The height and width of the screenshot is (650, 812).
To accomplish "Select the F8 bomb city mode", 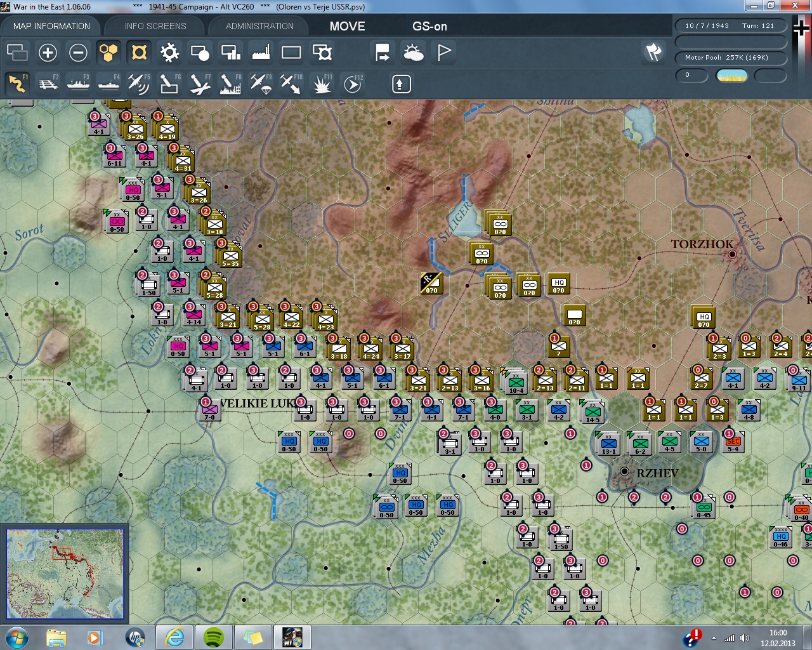I will coord(230,84).
